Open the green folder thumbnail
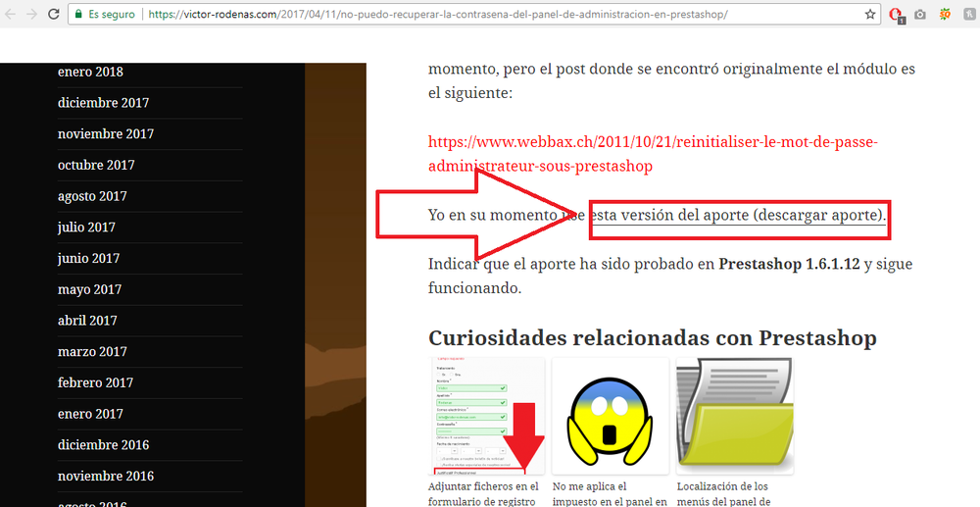 tap(734, 416)
